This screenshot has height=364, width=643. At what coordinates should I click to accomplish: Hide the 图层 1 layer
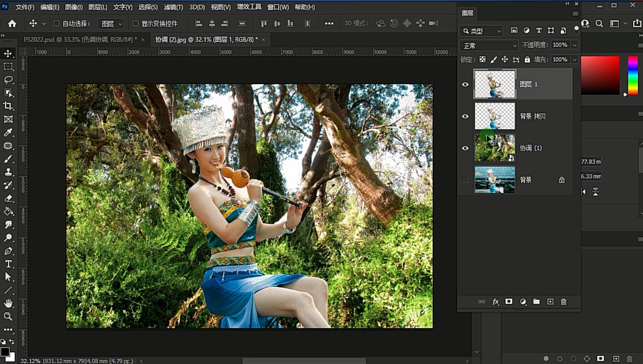tap(465, 84)
